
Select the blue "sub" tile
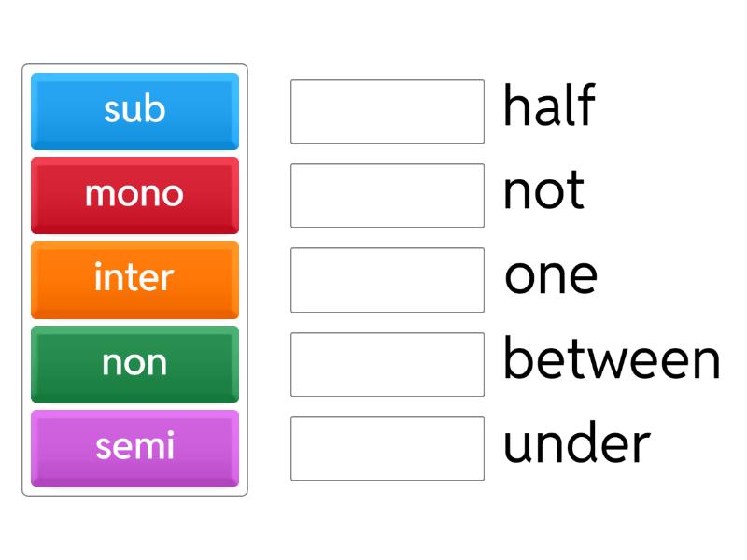coord(134,111)
